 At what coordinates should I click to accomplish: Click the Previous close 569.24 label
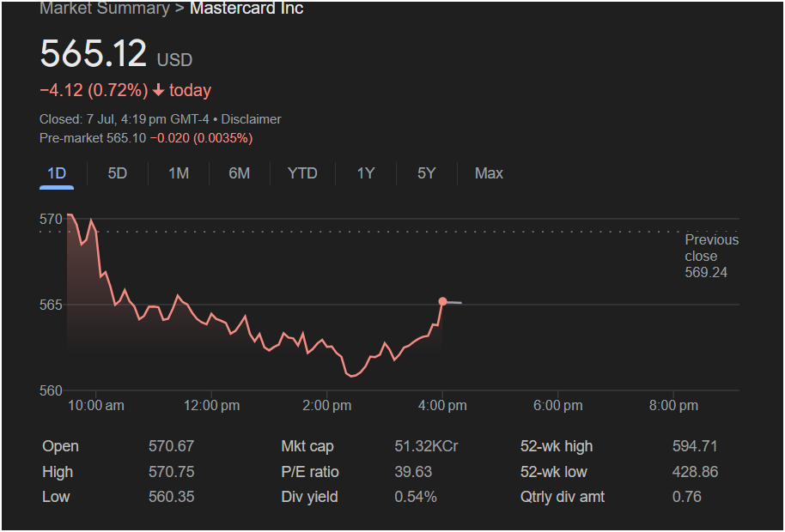[x=711, y=256]
